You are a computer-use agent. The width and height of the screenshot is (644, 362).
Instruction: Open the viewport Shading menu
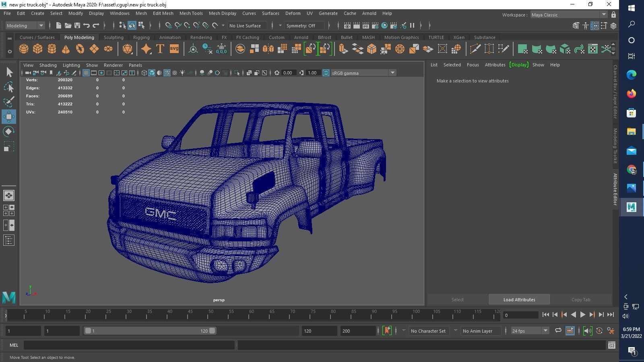tap(48, 65)
